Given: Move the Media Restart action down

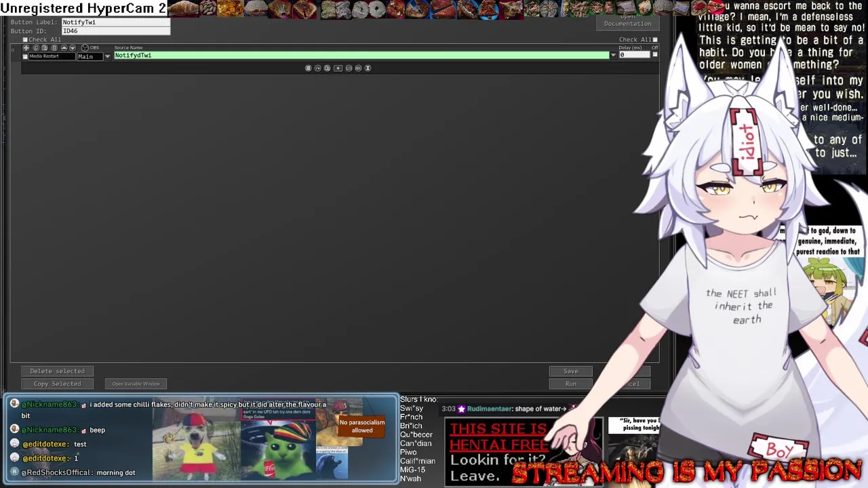Looking at the screenshot, I should (73, 47).
